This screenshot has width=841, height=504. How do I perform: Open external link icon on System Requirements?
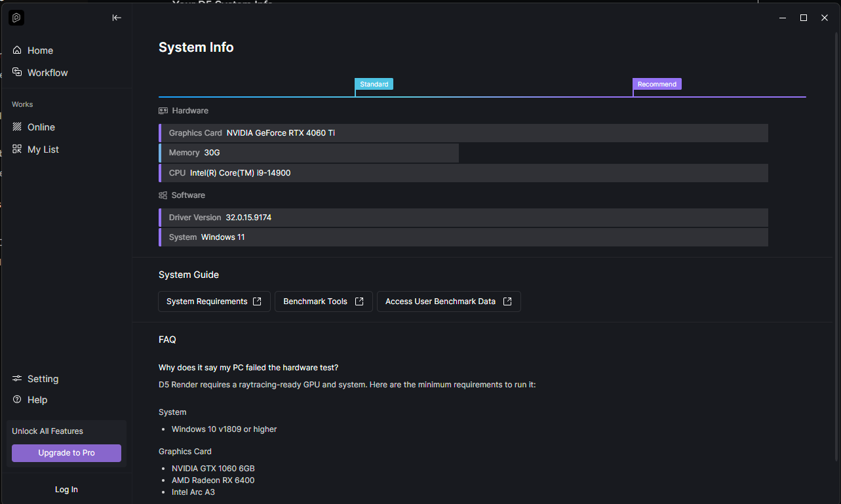[257, 301]
